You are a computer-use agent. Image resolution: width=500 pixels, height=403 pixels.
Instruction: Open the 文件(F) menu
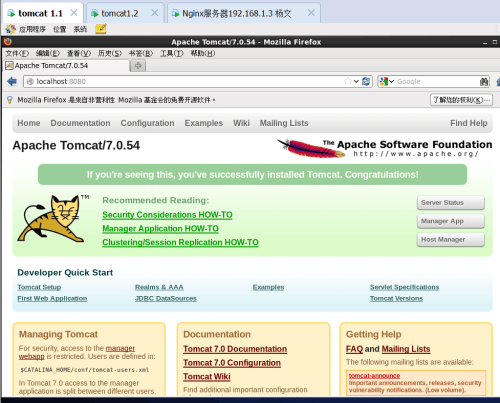point(17,53)
